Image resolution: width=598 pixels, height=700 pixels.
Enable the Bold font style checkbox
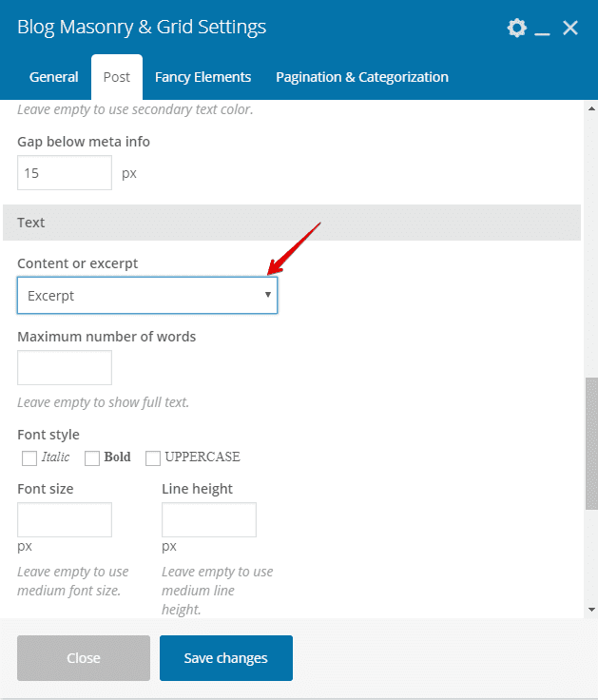click(92, 458)
